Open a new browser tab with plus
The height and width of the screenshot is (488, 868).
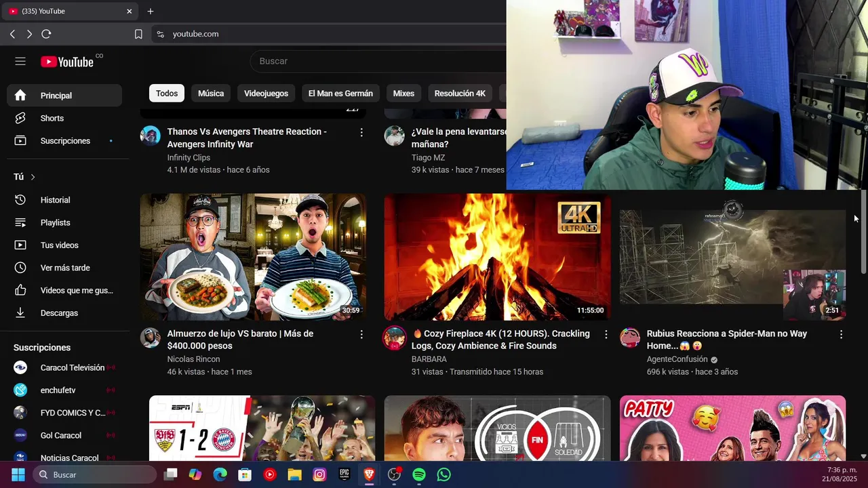[x=151, y=12]
